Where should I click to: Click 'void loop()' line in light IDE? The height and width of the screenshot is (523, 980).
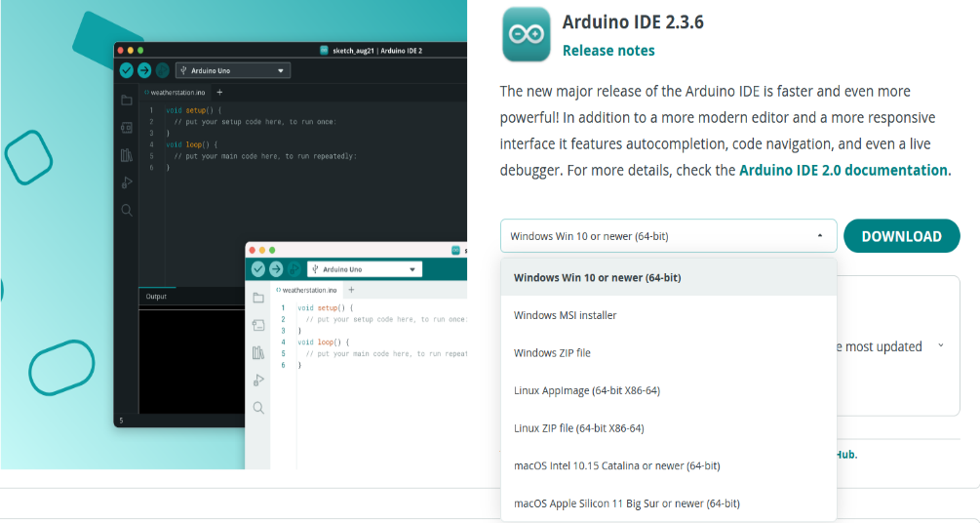(323, 342)
